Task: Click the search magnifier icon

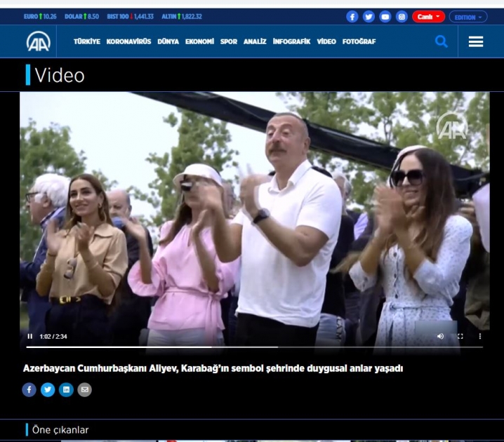Action: click(441, 41)
